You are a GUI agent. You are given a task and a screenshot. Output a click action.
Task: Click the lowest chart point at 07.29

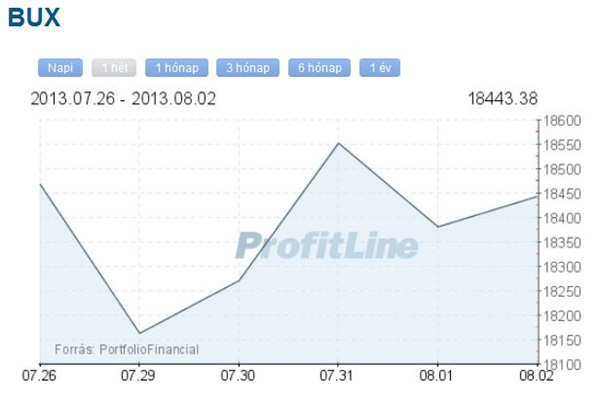(139, 333)
